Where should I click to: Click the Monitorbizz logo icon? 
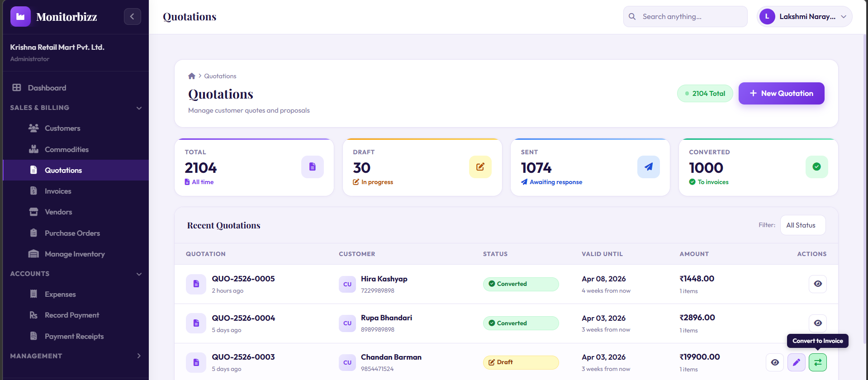20,17
